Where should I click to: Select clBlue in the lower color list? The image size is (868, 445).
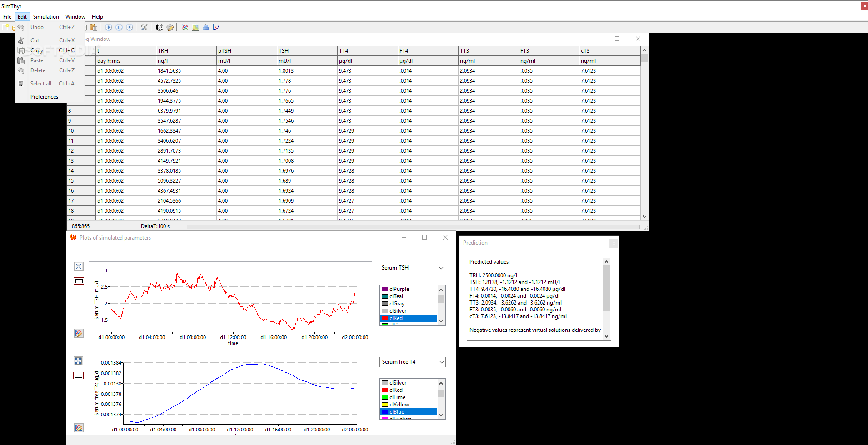[x=409, y=412]
